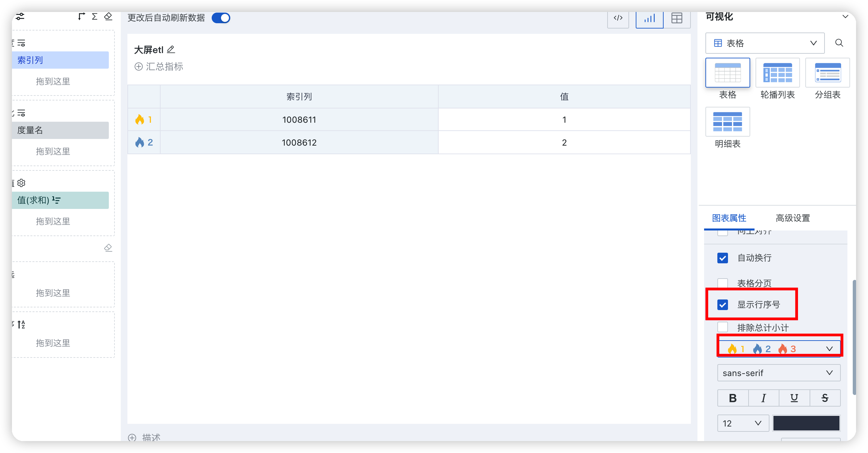The image size is (868, 453).
Task: Select the cell 1008611
Action: click(299, 120)
